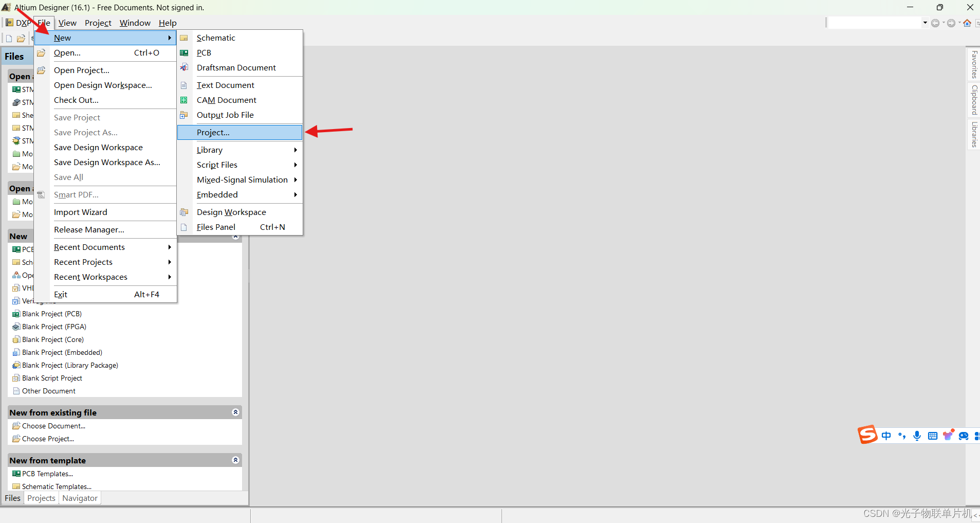Click the Blank Project (PCB) icon
This screenshot has height=523, width=980.
pyautogui.click(x=16, y=314)
